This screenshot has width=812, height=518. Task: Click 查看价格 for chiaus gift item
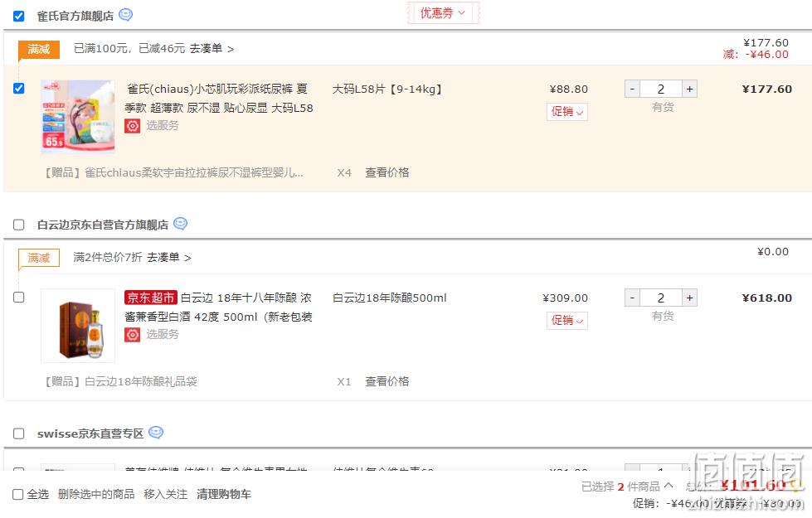point(387,172)
